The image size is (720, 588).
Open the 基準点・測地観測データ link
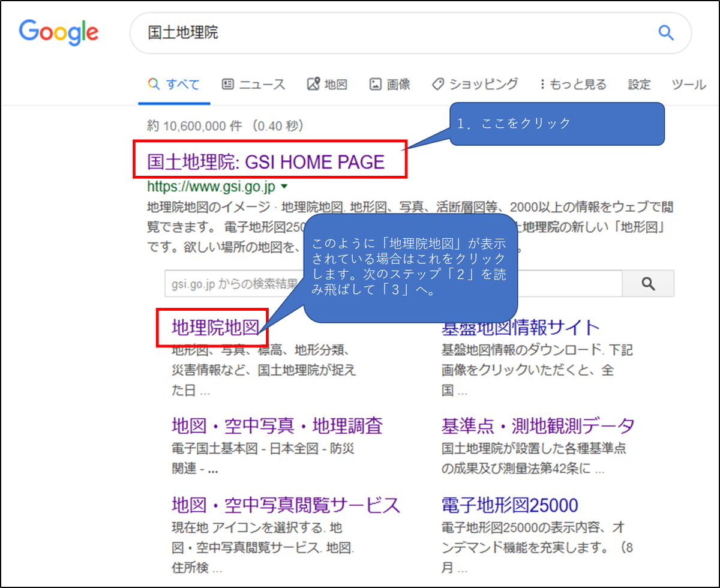click(538, 426)
